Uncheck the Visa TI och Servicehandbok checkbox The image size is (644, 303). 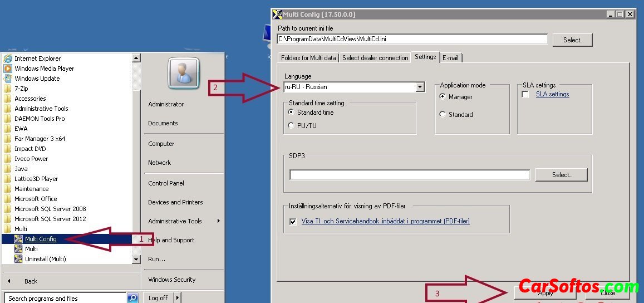(293, 221)
